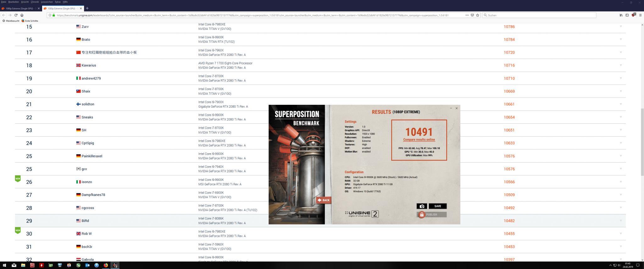Open the CPU monitoring app in taskbar
The height and width of the screenshot is (269, 644).
tap(32, 265)
